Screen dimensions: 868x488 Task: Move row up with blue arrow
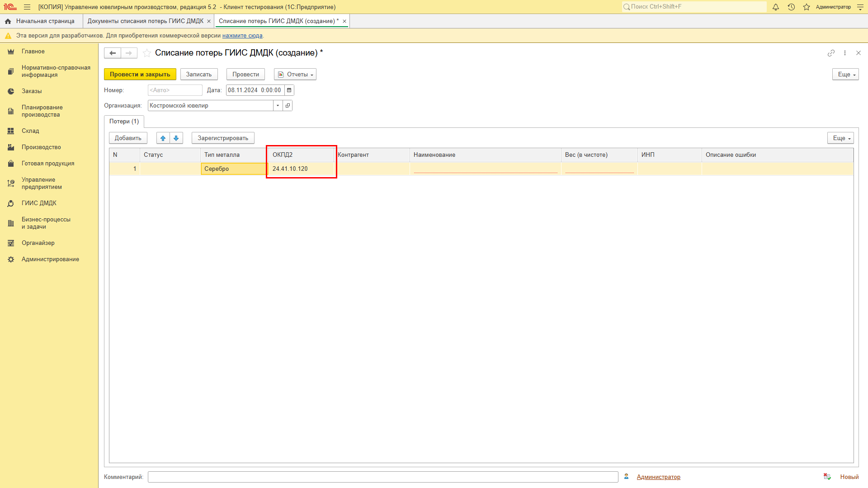click(163, 138)
